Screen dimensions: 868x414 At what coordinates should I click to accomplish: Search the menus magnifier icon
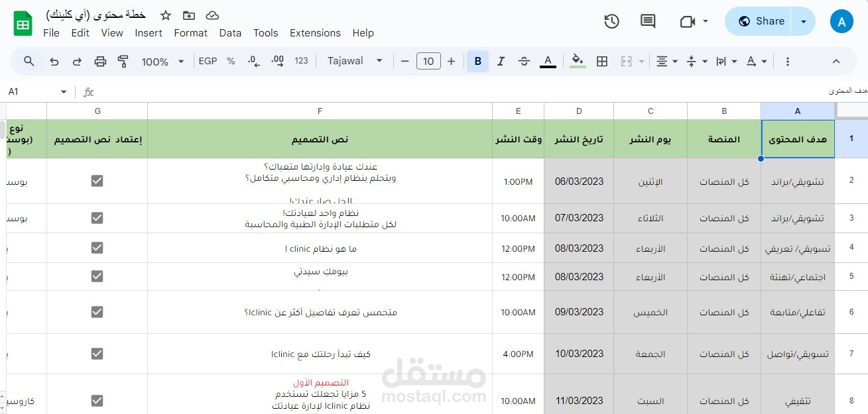pos(29,61)
